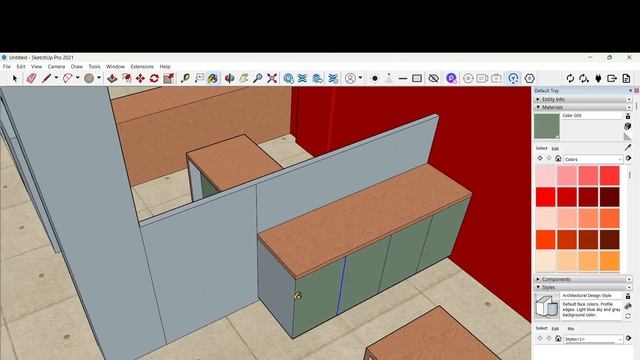Open Arc tool dropdown arrow

coord(77,78)
